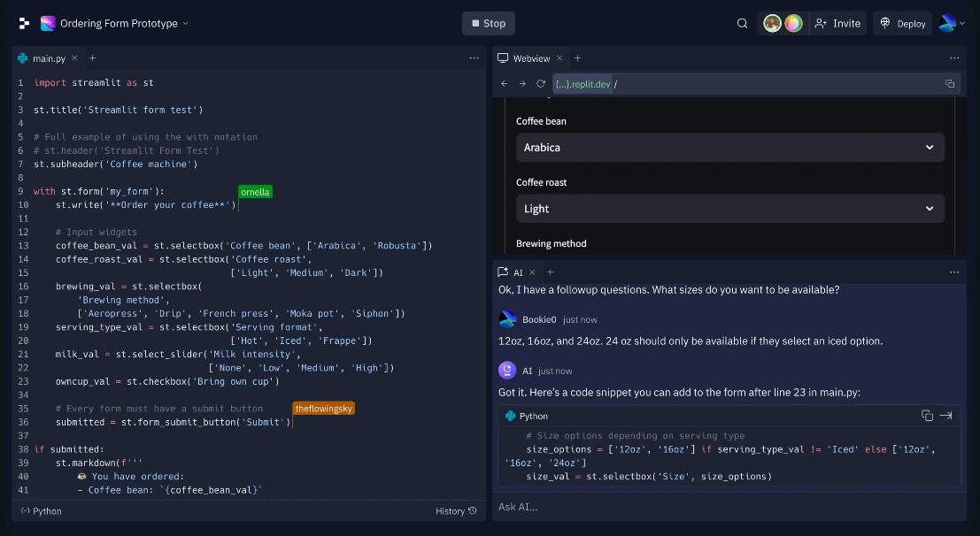Click the brewing_val selectbox line

pos(128,286)
